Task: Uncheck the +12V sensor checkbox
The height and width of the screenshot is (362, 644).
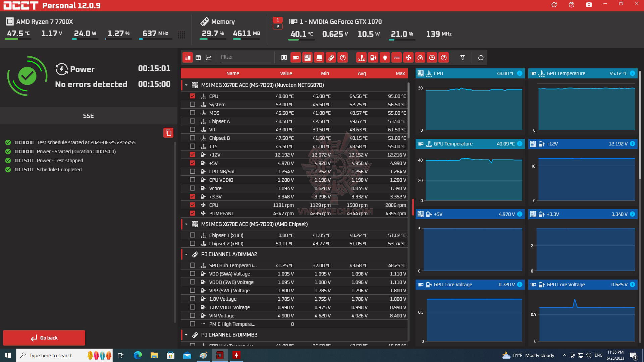Action: click(192, 155)
